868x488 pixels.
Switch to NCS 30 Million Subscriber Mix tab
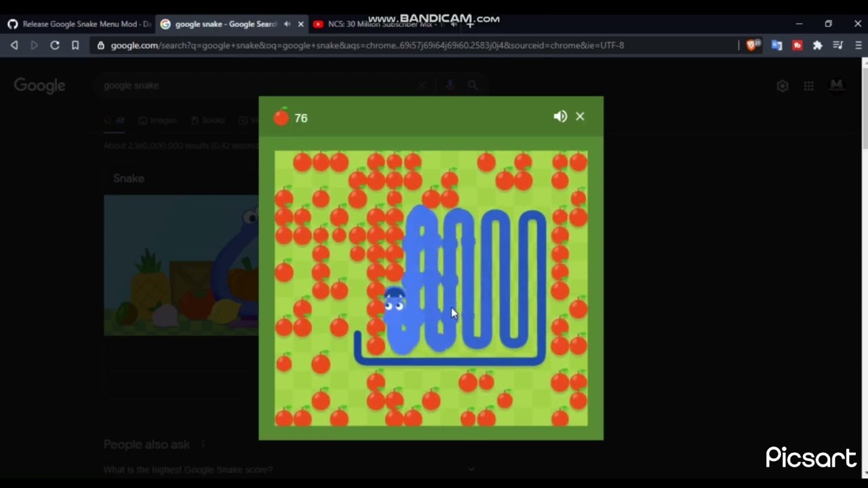383,24
